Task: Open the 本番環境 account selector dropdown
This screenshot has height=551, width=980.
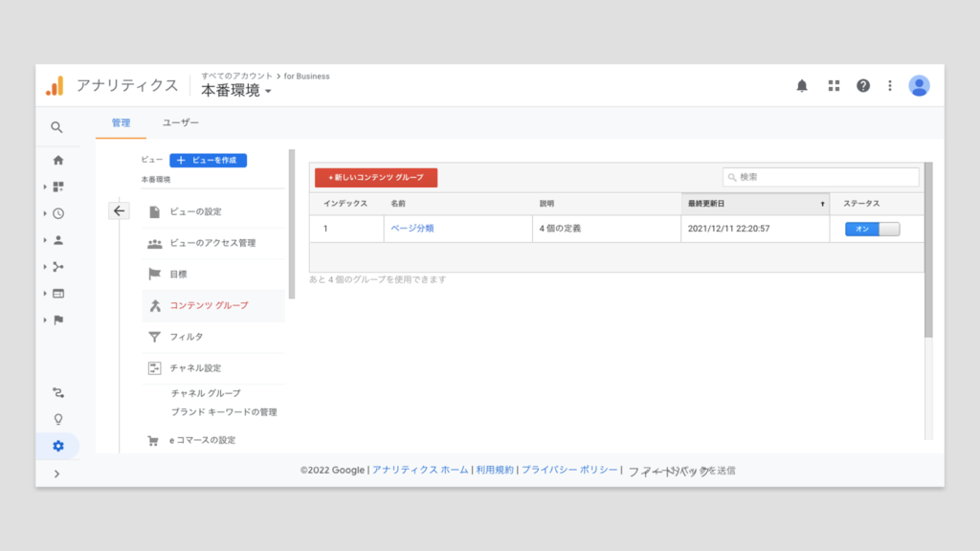Action: (x=236, y=91)
